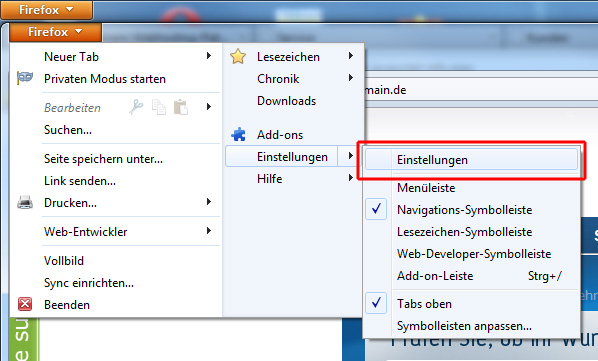
Task: Click the scissors cut icon in Bearbeiten row
Action: point(136,107)
